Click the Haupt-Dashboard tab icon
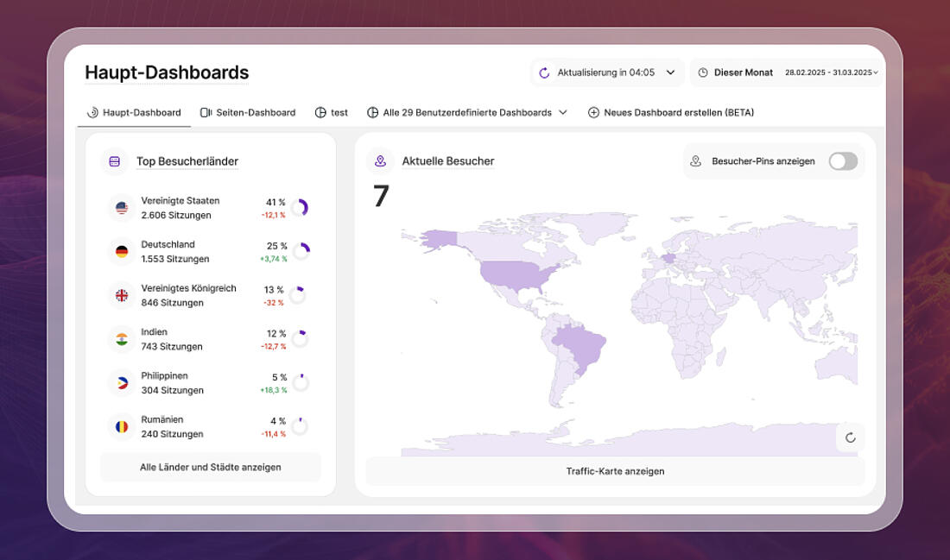 [x=92, y=113]
